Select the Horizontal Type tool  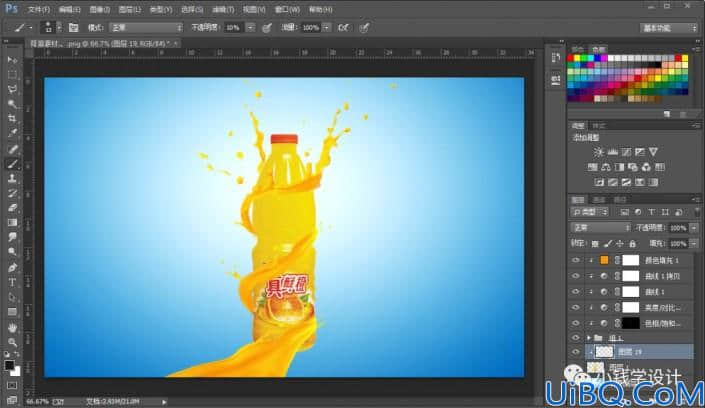pos(12,282)
